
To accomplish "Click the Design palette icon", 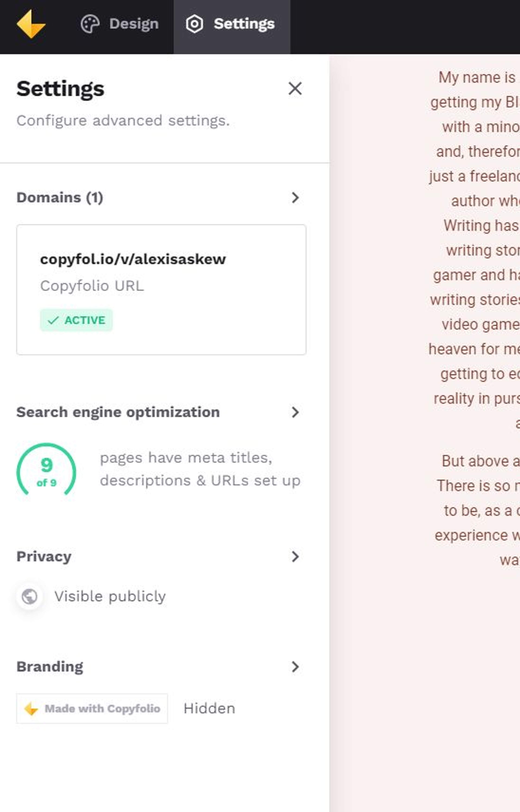I will coord(90,24).
